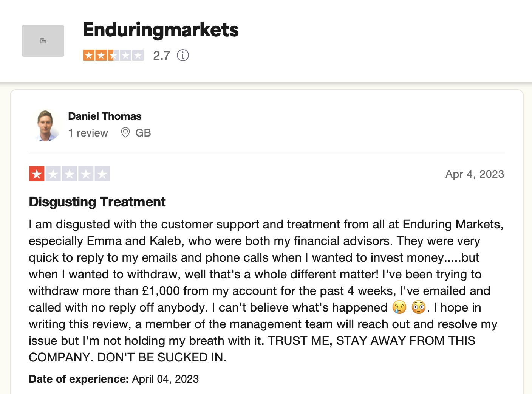
Task: Click the 2.7 rating score text
Action: pyautogui.click(x=161, y=55)
